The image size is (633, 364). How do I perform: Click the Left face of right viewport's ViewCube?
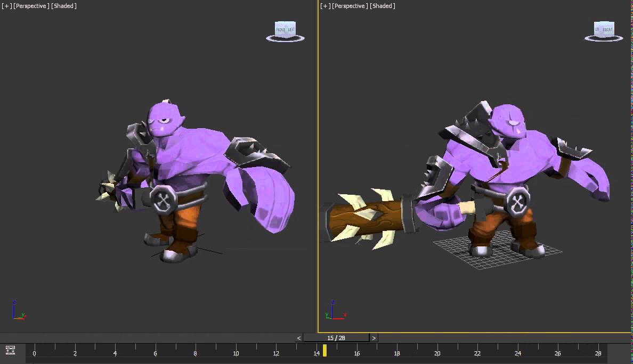[x=597, y=29]
